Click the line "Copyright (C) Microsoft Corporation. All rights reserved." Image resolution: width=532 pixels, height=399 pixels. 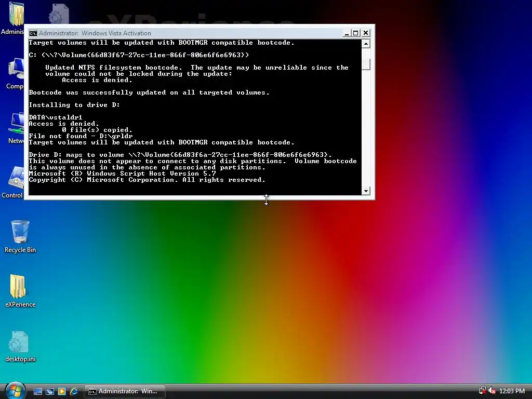(147, 180)
